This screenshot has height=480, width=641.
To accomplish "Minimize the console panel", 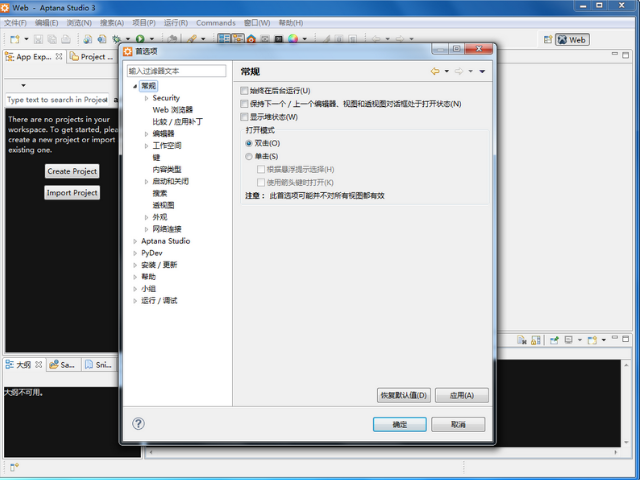I will tap(615, 338).
